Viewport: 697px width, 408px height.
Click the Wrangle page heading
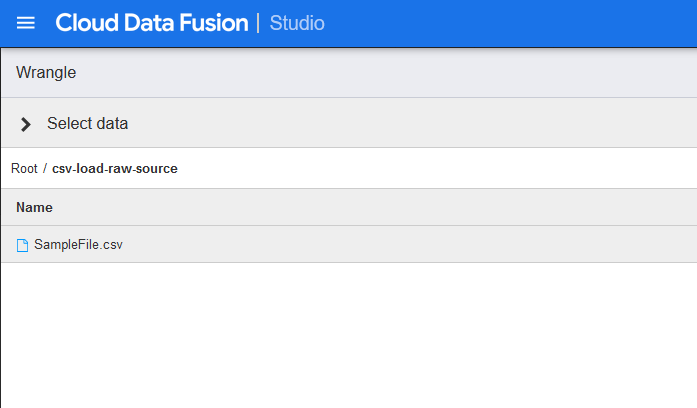pyautogui.click(x=46, y=72)
